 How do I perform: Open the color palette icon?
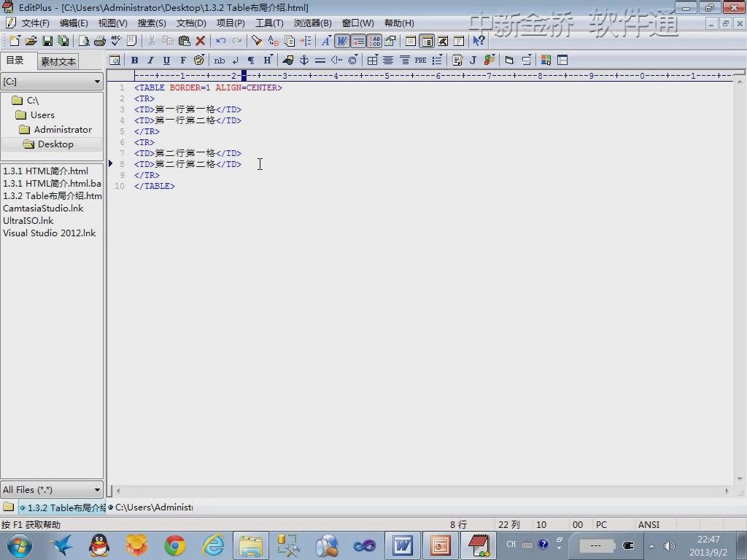tap(199, 61)
